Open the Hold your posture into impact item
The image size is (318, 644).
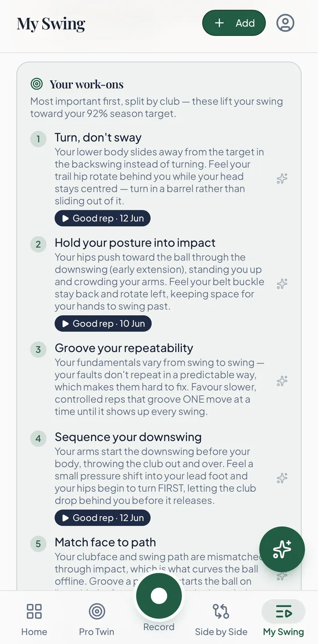click(x=135, y=243)
